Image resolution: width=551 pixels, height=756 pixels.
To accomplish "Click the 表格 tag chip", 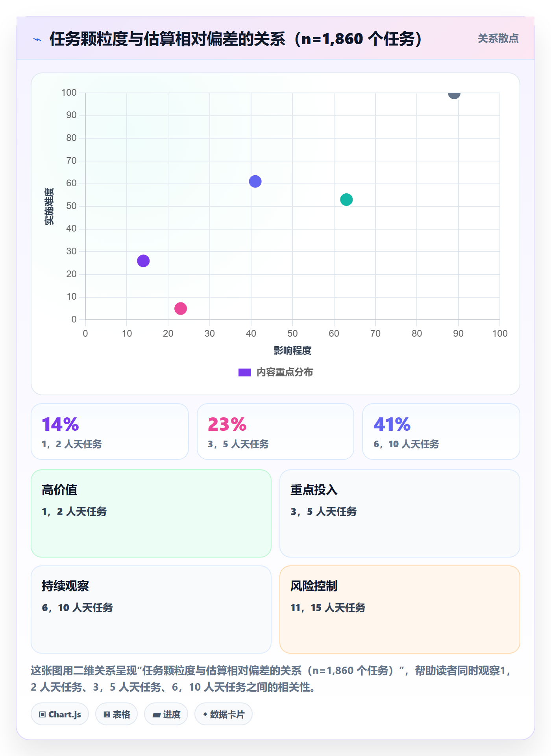I will point(116,714).
